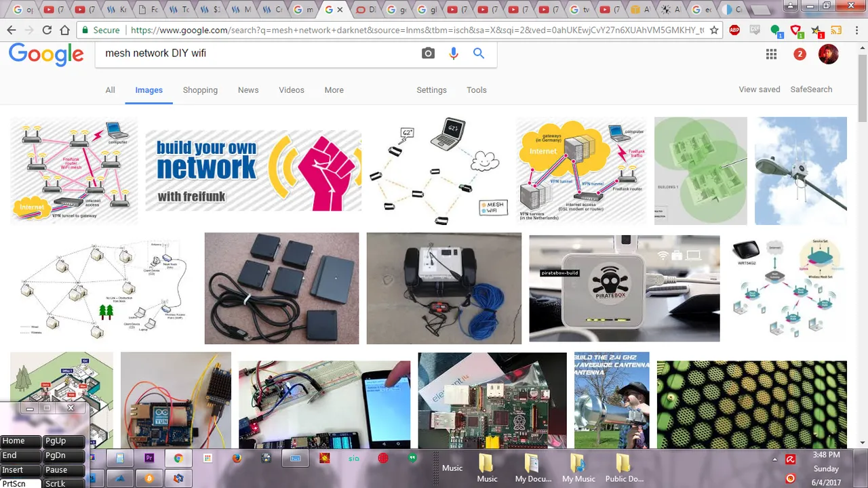This screenshot has height=488, width=868.
Task: Open the Google apps grid
Action: point(771,54)
